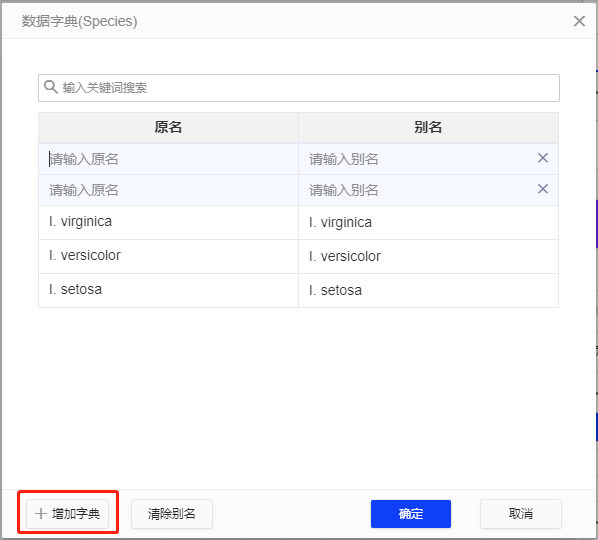598x540 pixels.
Task: Edit alias for I. setosa
Action: pos(428,290)
